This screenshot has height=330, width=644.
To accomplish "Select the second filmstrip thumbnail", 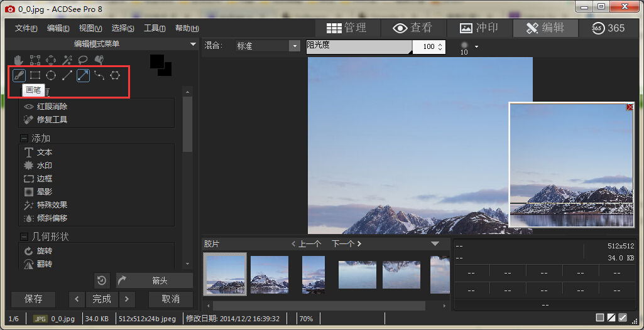I will click(x=270, y=274).
